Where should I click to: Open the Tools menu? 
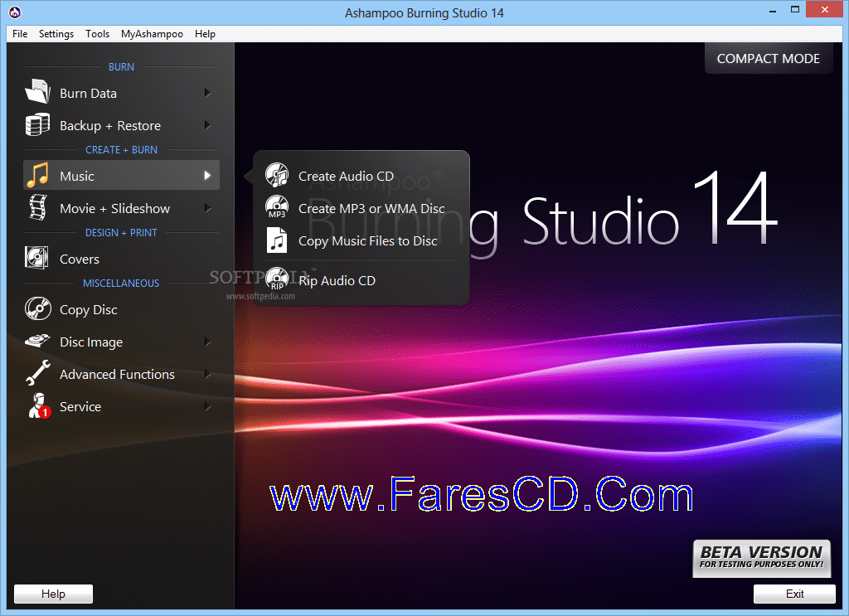click(98, 33)
